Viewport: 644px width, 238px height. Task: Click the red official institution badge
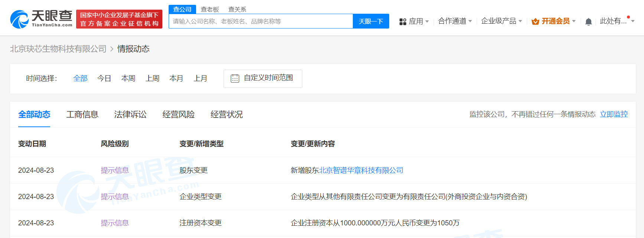119,19
